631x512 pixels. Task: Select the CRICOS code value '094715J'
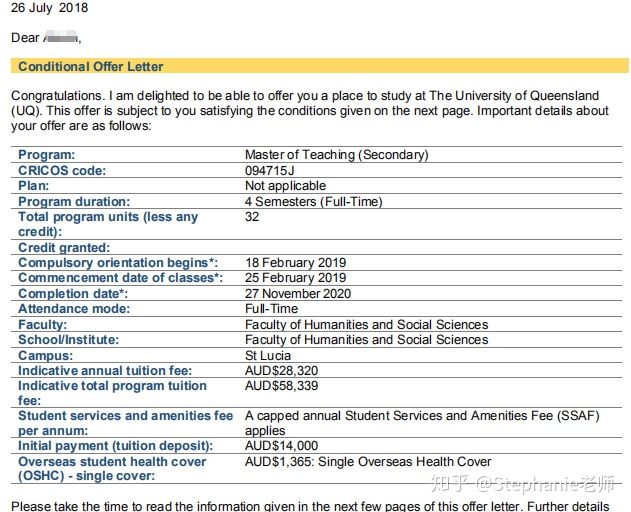(x=269, y=171)
